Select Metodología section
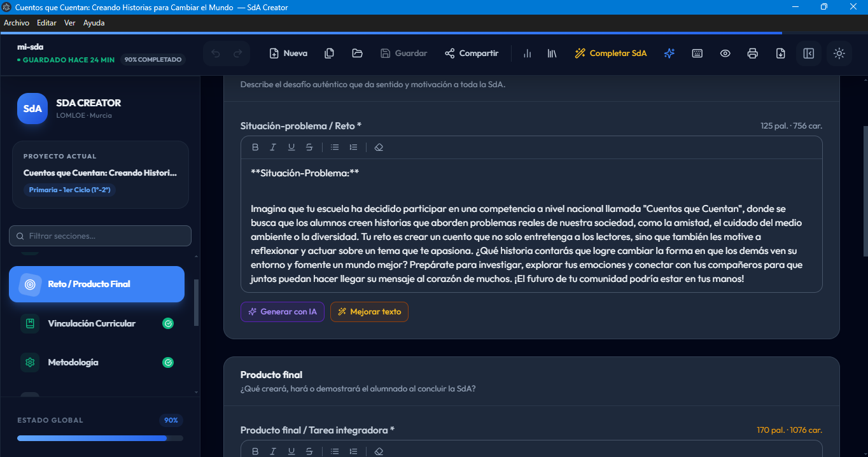This screenshot has width=868, height=457. 97,362
